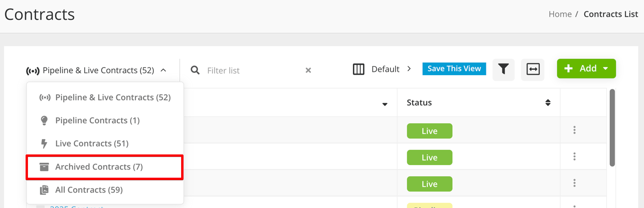Click the Live Contracts lightning bolt icon
Viewport: 644px width, 208px height.
click(44, 143)
